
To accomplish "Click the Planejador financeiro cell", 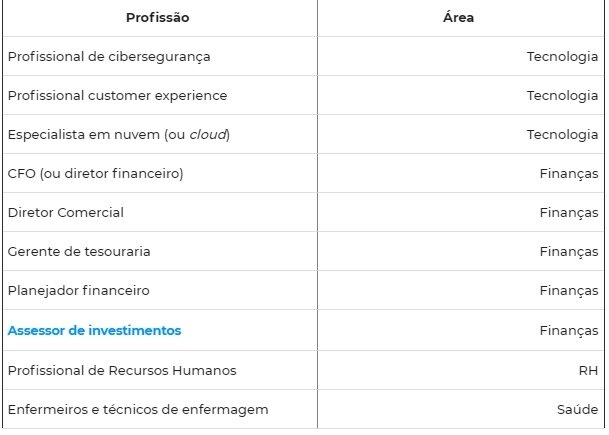I will tap(78, 291).
